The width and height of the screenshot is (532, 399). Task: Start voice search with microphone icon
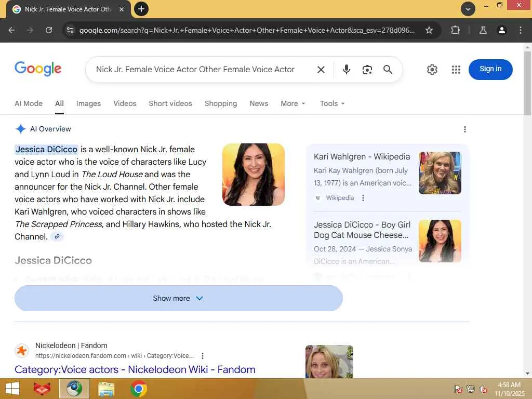346,70
